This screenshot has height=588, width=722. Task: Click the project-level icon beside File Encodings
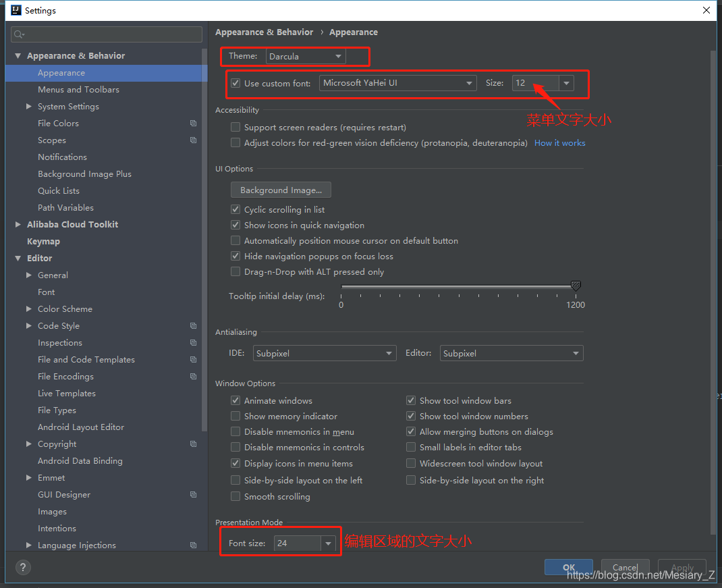click(194, 377)
